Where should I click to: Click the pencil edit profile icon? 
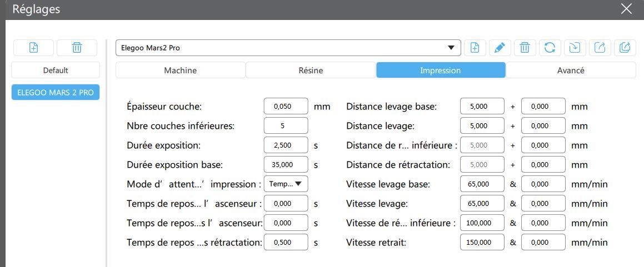(x=500, y=48)
